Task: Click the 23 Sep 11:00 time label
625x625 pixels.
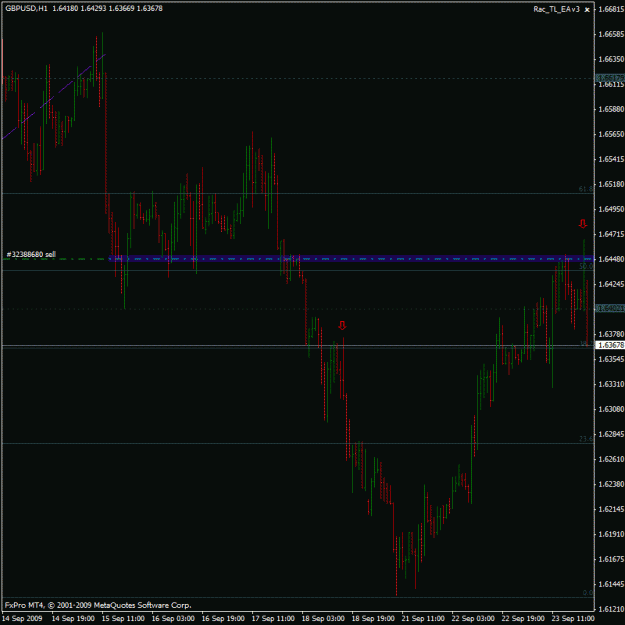Action: [x=573, y=619]
